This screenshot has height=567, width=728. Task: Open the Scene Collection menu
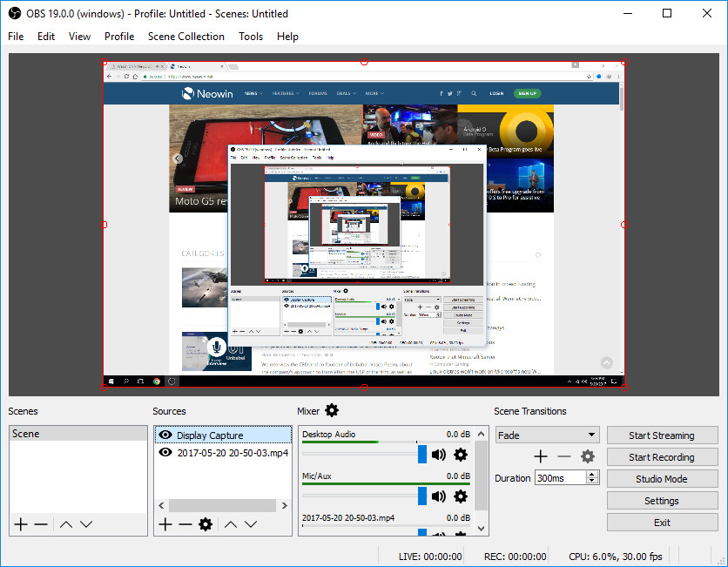(185, 37)
